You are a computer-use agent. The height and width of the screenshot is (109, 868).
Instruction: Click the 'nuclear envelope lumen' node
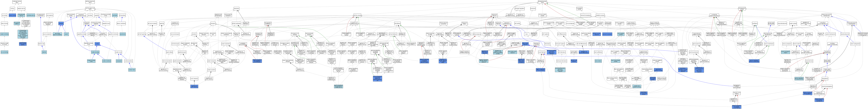(x=91, y=61)
